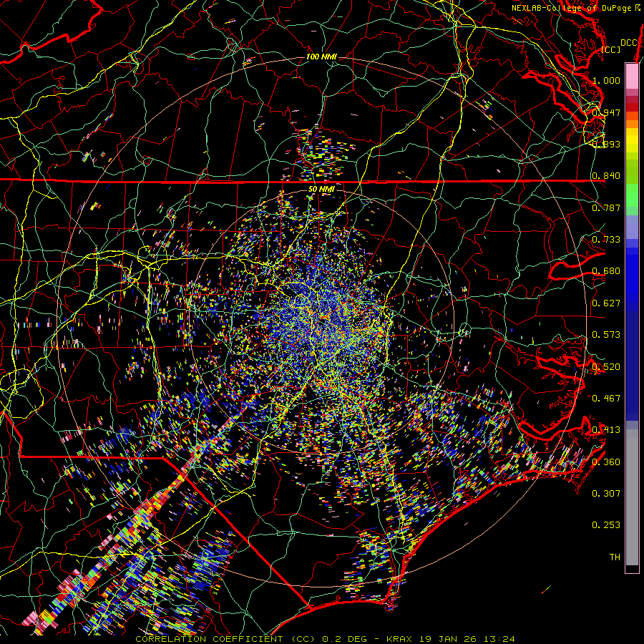Image resolution: width=644 pixels, height=644 pixels.
Task: Click the 0.680 scale value
Action: point(606,271)
